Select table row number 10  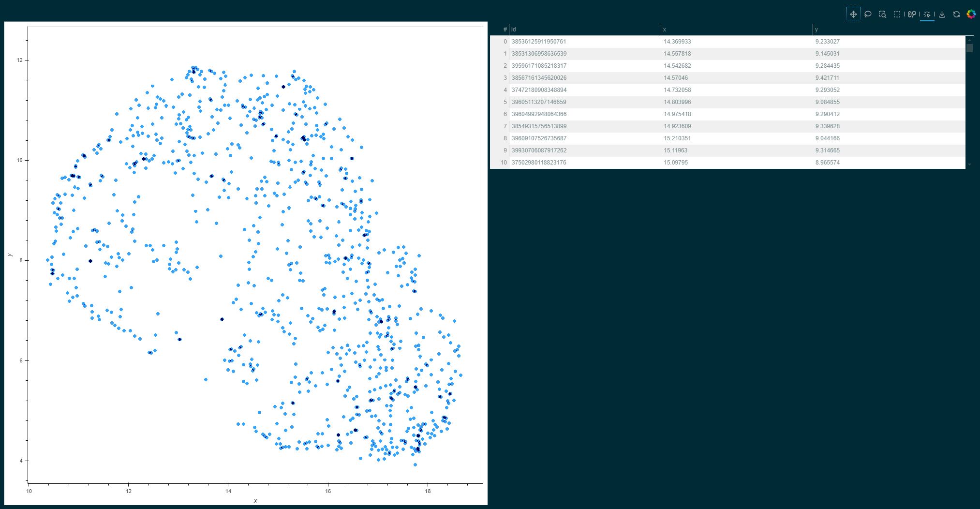(x=500, y=163)
